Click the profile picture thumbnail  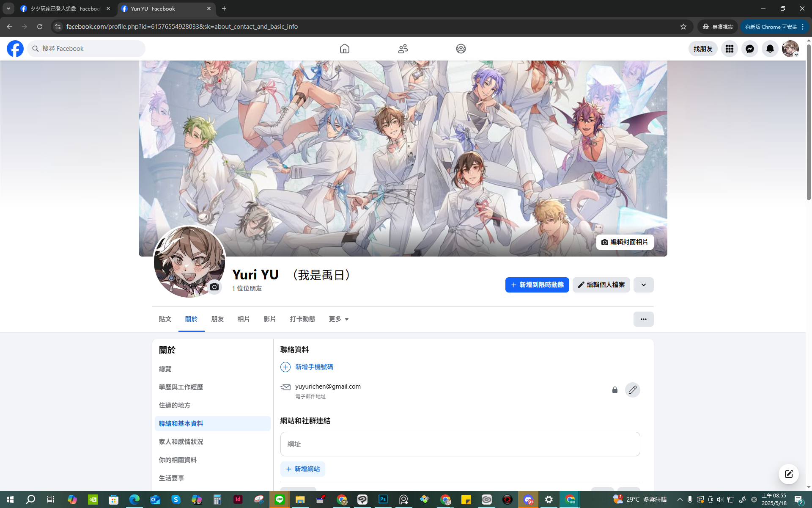click(x=189, y=261)
